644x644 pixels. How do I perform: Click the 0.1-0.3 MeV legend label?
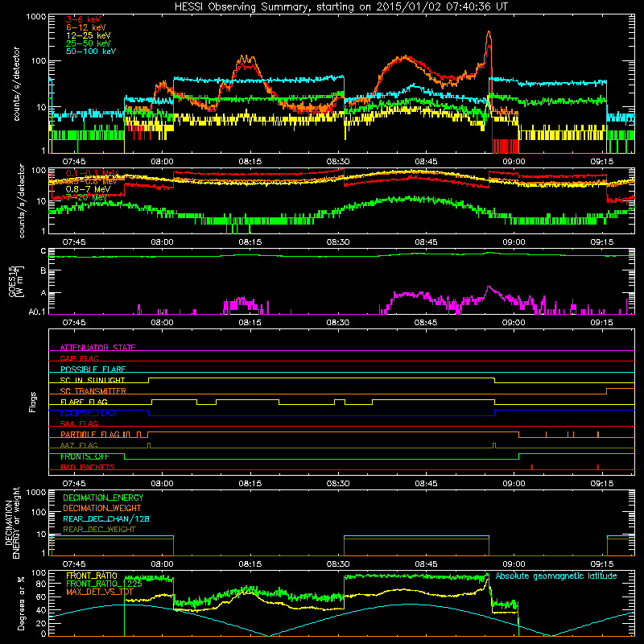92,173
